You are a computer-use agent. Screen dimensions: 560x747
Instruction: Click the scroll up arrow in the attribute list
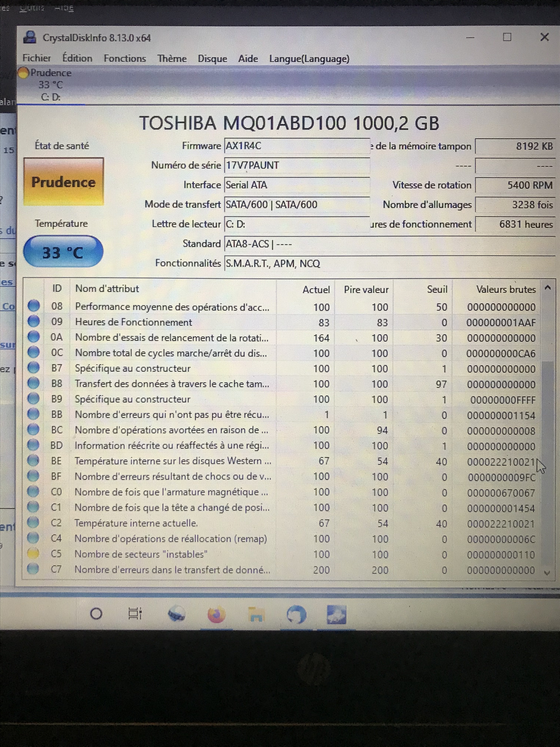[548, 288]
